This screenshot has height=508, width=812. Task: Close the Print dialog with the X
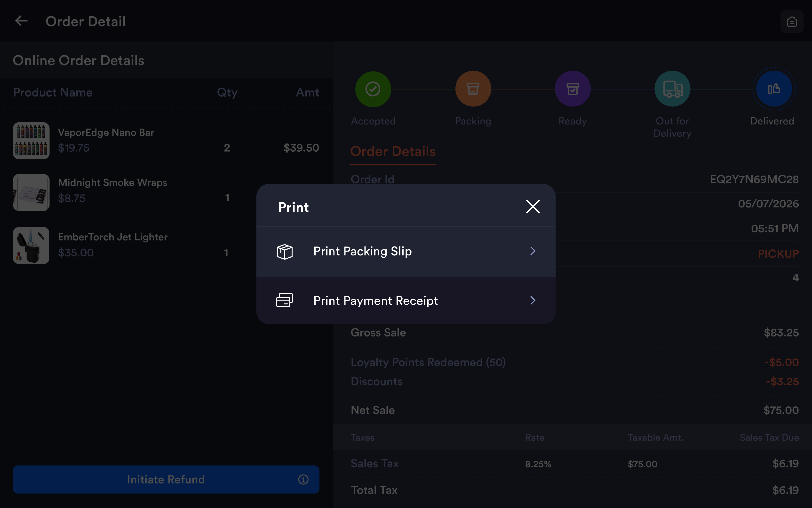coord(533,207)
